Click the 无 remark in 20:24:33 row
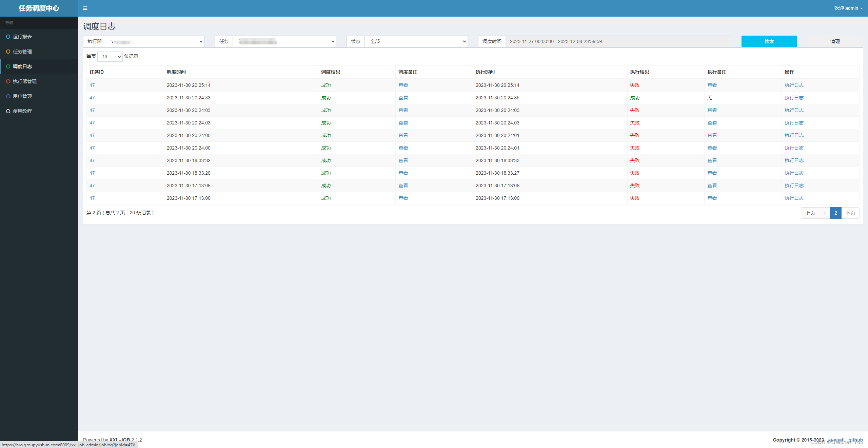The width and height of the screenshot is (868, 448). tap(710, 98)
